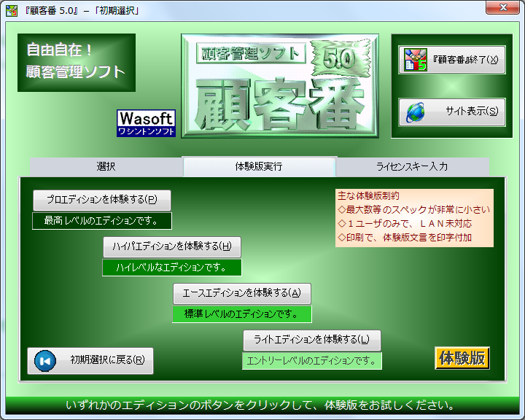Screen dimensions: 525x420
Task: Switch to the 選択 tab
Action: (x=106, y=166)
